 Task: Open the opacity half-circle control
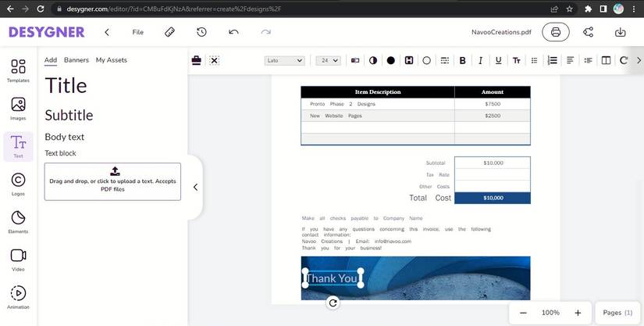pyautogui.click(x=373, y=60)
